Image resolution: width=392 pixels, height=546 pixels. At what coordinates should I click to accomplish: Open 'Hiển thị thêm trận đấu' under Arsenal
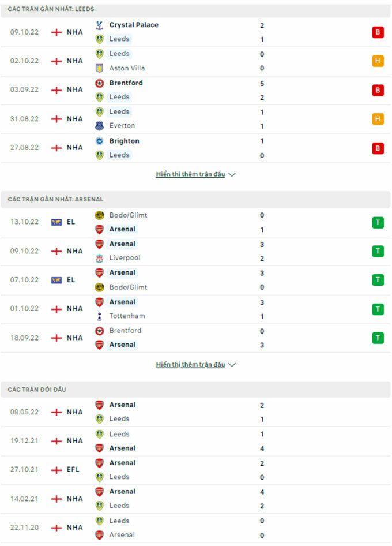(190, 365)
